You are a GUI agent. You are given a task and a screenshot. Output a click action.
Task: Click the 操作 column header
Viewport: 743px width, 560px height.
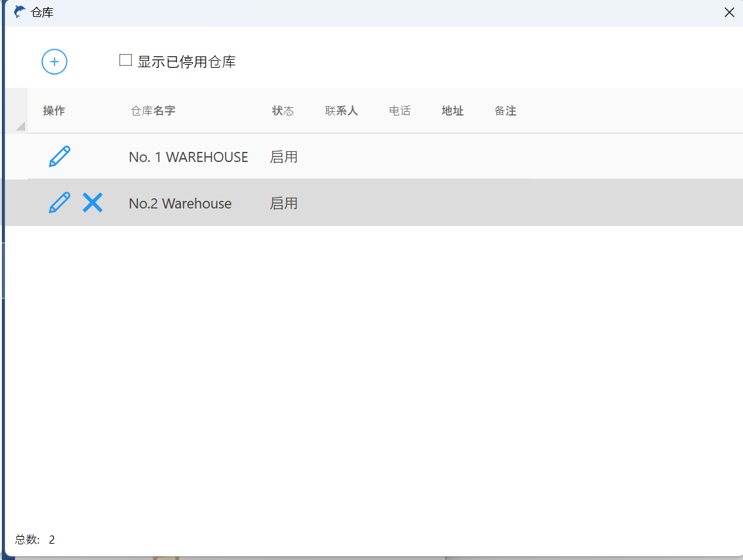pyautogui.click(x=54, y=111)
